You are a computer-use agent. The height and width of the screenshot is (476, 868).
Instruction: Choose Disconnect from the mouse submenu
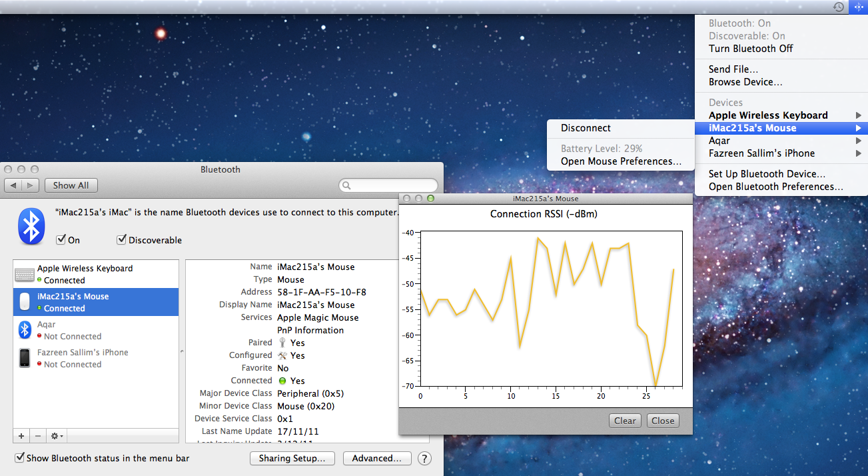586,128
